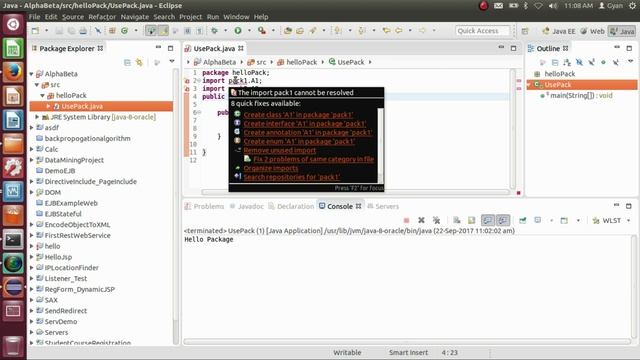Open the New wizard toolbar icon
The width and height of the screenshot is (640, 360).
point(36,31)
